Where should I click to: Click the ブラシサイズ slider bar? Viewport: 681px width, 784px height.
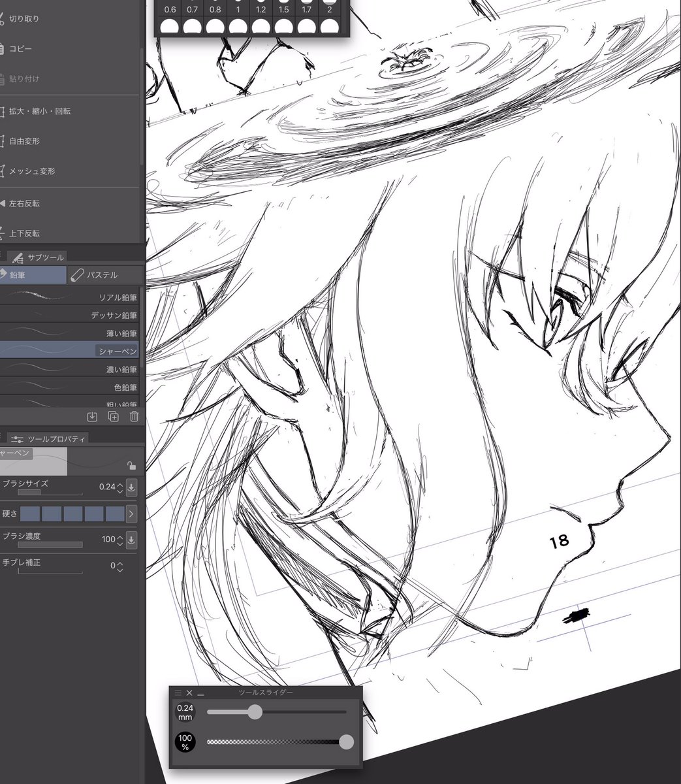50,492
